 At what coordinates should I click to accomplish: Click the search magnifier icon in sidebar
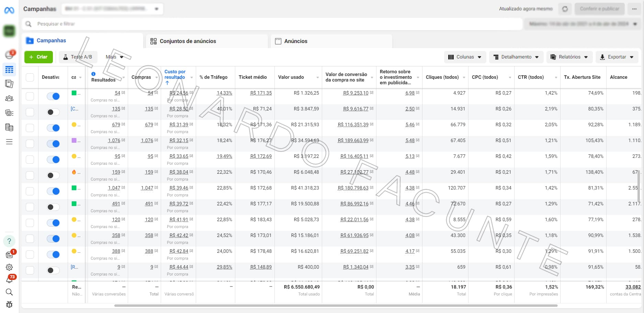9,292
